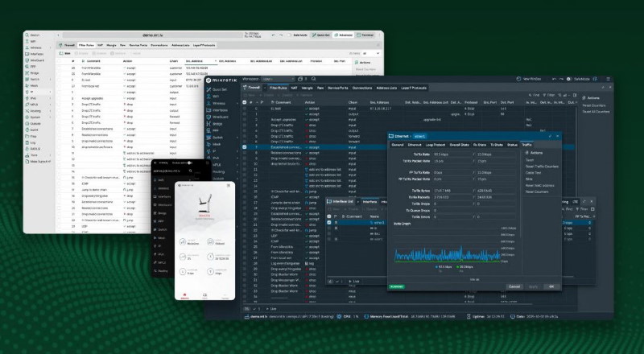644x354 pixels.
Task: Expand Switch submenu arrow in light sidebar
Action: point(51,80)
